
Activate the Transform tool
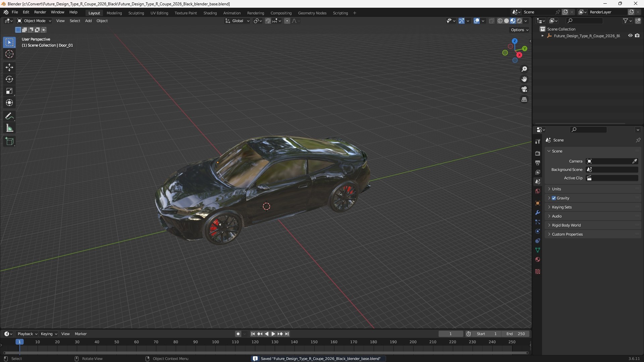(x=9, y=103)
